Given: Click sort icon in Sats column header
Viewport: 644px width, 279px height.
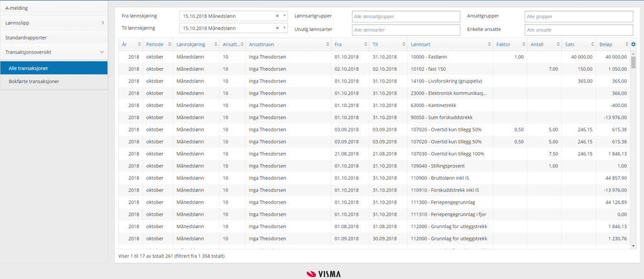Looking at the screenshot, I should [592, 44].
